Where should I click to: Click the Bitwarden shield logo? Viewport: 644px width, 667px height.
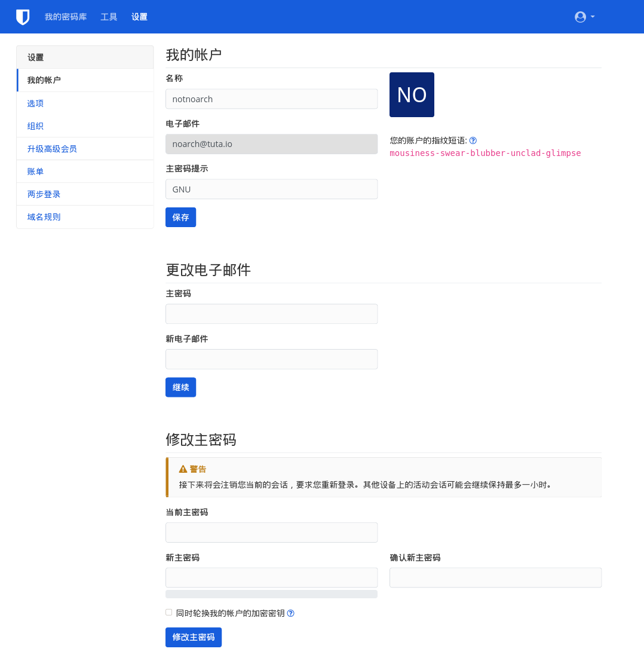coord(23,17)
